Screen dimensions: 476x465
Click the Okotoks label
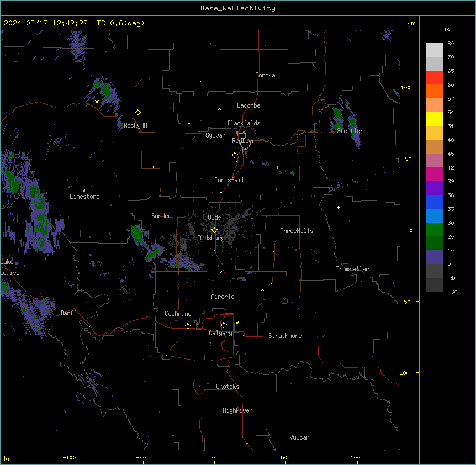[228, 387]
